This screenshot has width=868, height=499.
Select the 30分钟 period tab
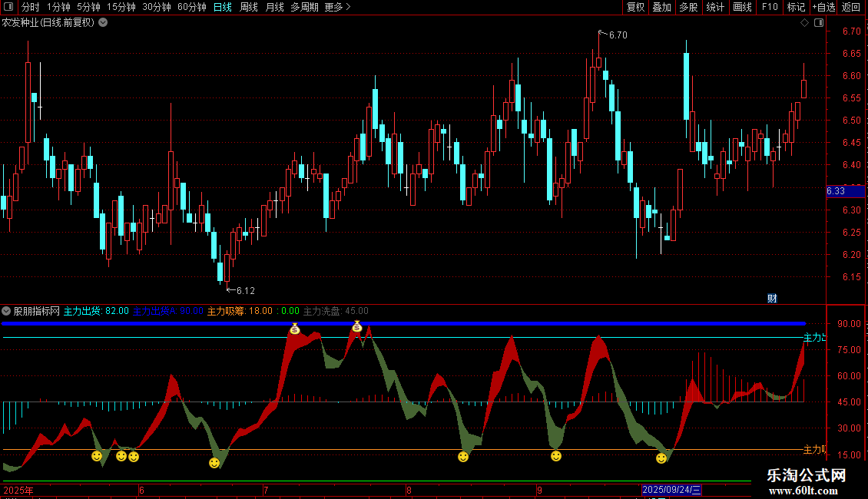pyautogui.click(x=157, y=7)
